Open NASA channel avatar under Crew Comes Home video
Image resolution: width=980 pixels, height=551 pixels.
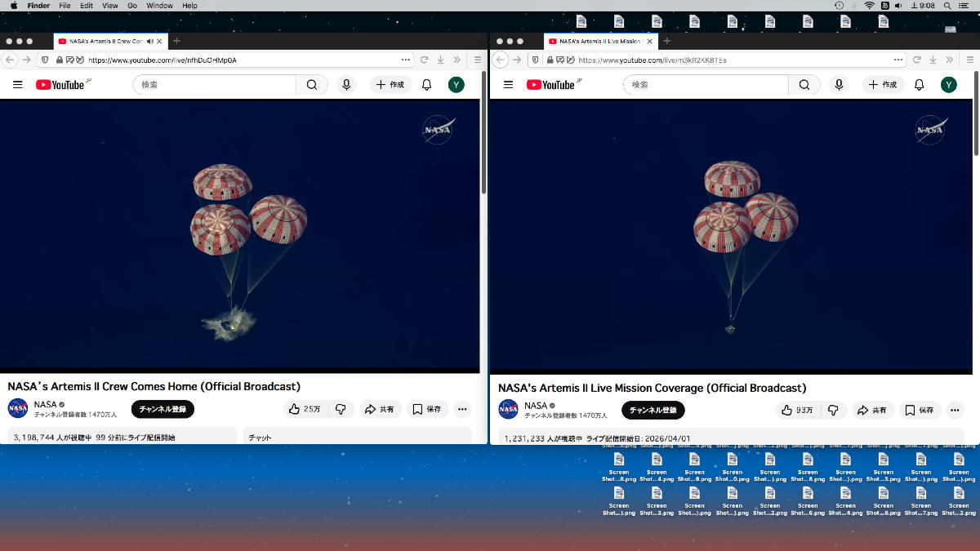click(x=18, y=408)
